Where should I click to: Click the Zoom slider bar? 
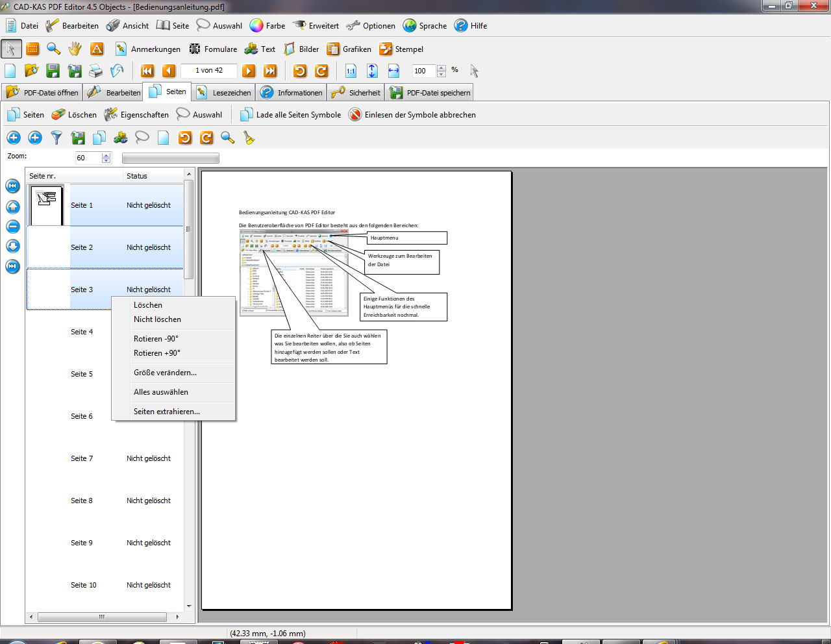click(x=170, y=158)
